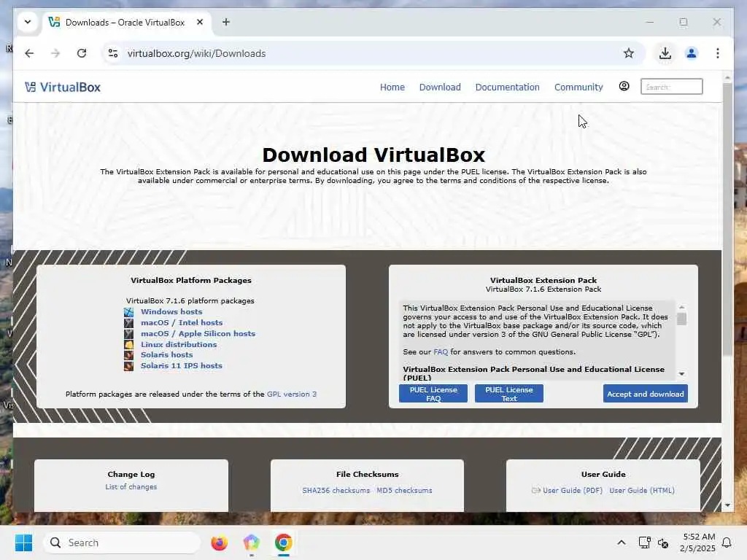The image size is (747, 560).
Task: Click the user account icon on site header
Action: (x=624, y=86)
